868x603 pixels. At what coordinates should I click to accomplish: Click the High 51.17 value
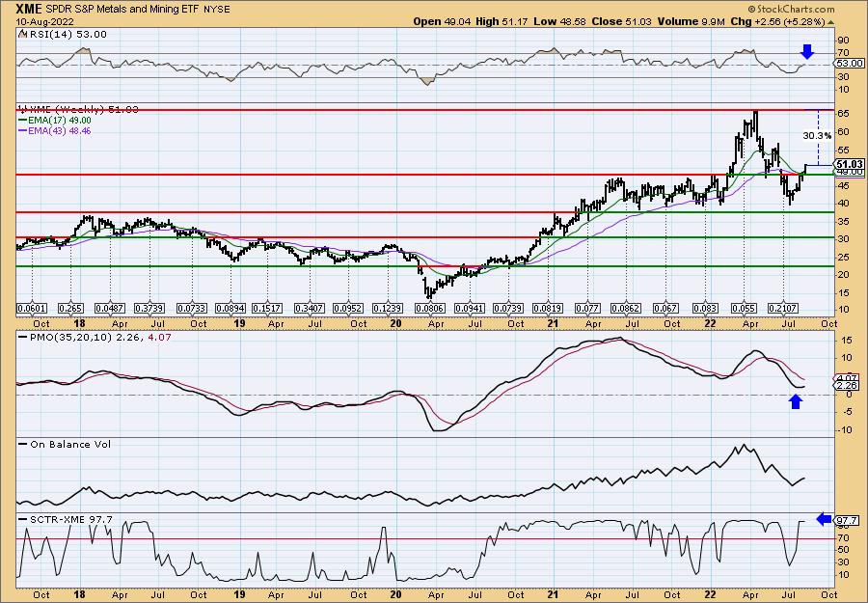pyautogui.click(x=502, y=21)
